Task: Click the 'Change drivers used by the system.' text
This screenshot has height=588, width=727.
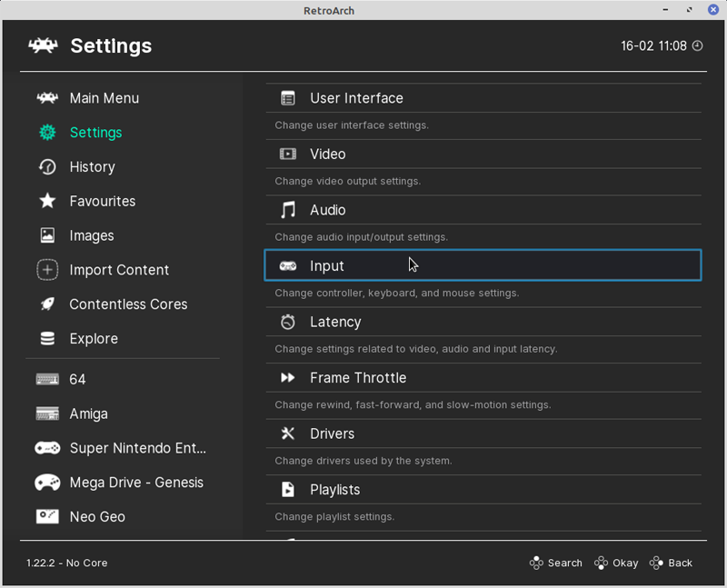Action: click(363, 461)
